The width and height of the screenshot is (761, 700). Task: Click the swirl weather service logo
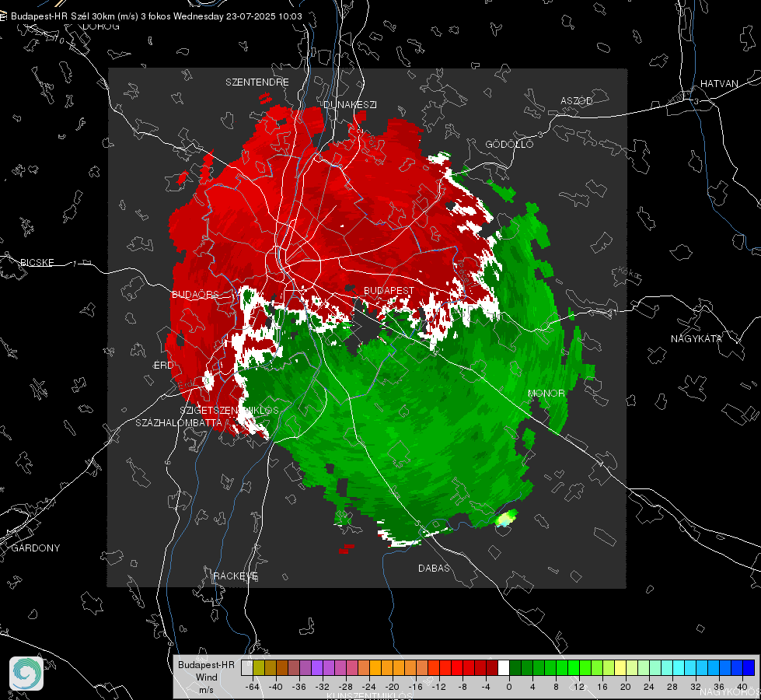coord(26,674)
